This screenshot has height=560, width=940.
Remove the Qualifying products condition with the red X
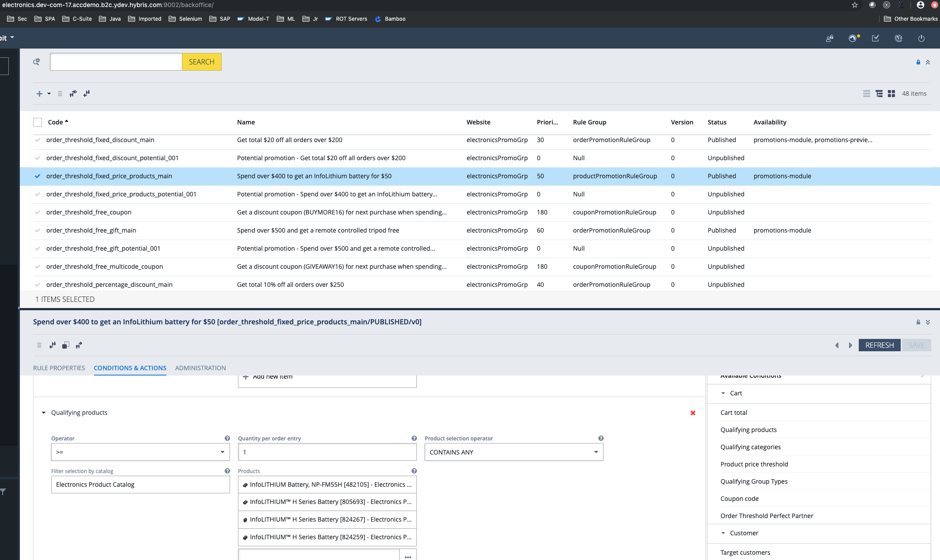693,413
